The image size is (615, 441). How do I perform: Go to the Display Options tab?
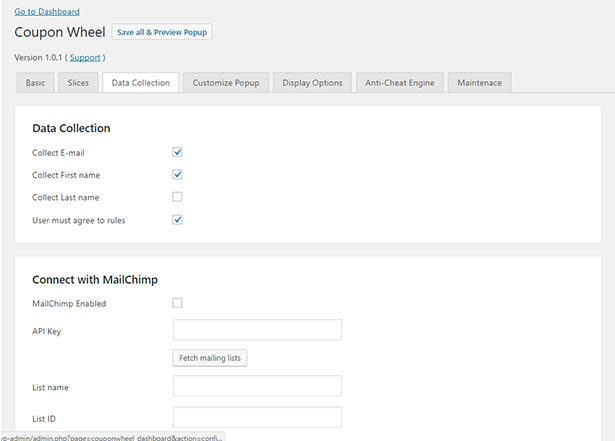312,83
